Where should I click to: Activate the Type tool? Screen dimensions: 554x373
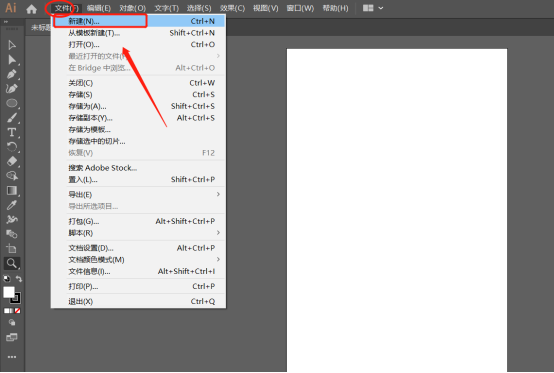click(x=12, y=132)
